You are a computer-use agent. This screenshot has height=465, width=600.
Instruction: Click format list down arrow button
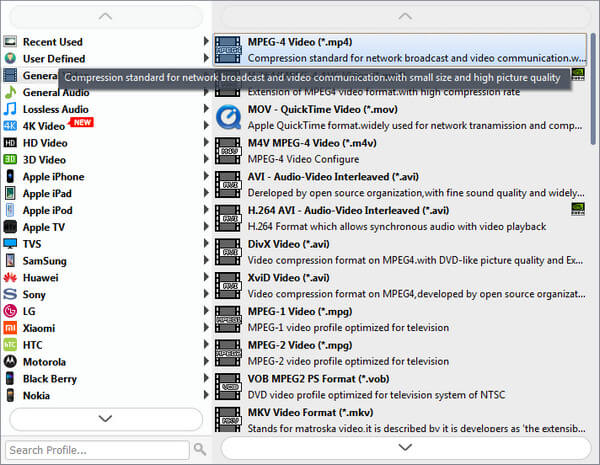pyautogui.click(x=405, y=447)
